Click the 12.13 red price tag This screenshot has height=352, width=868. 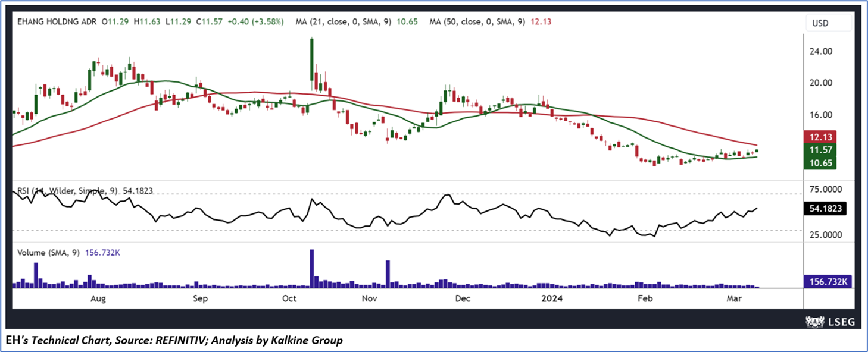(820, 136)
